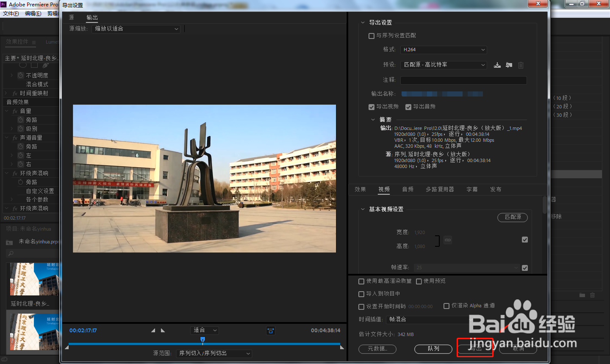Viewport: 610px width, 364px height.
Task: Click new bin folder icon at right
Action: point(582,295)
